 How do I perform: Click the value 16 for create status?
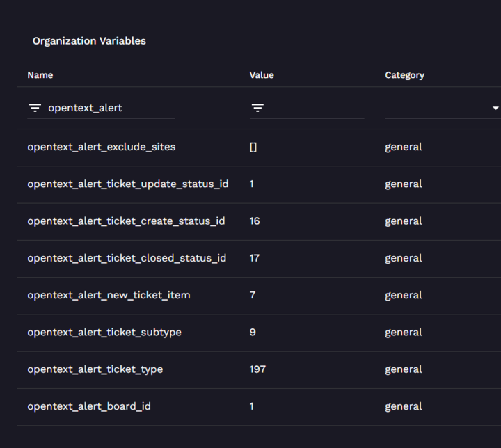[255, 221]
